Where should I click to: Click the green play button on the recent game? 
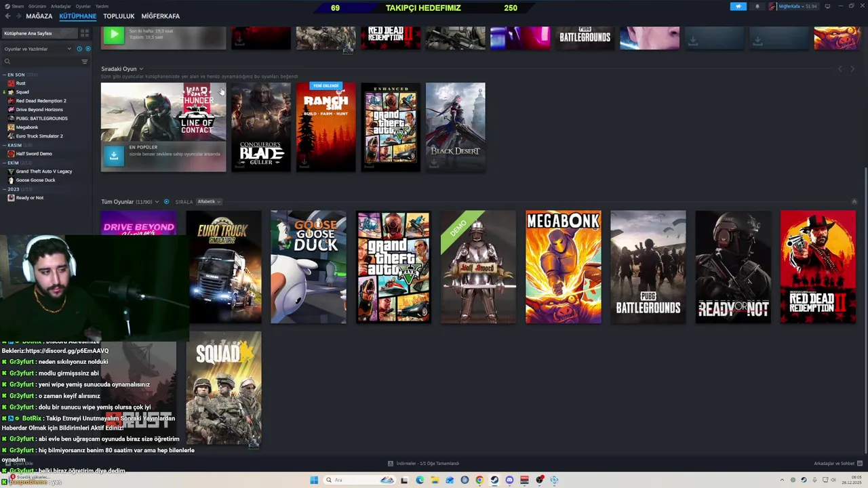coord(113,35)
